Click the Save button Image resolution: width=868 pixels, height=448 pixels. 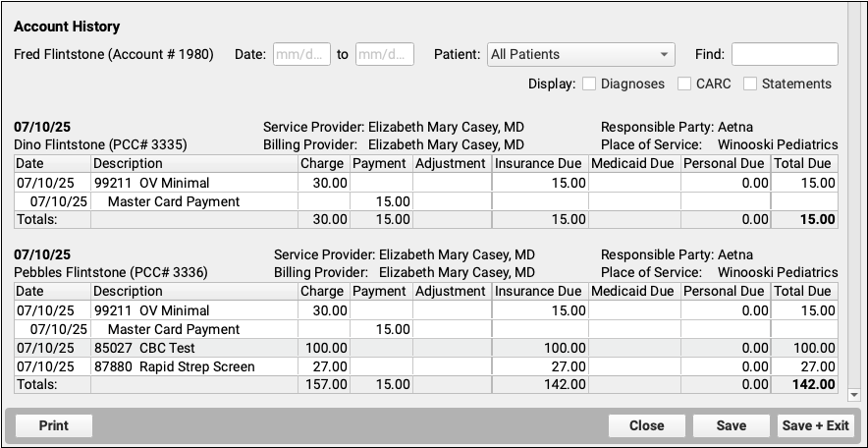coord(732,425)
